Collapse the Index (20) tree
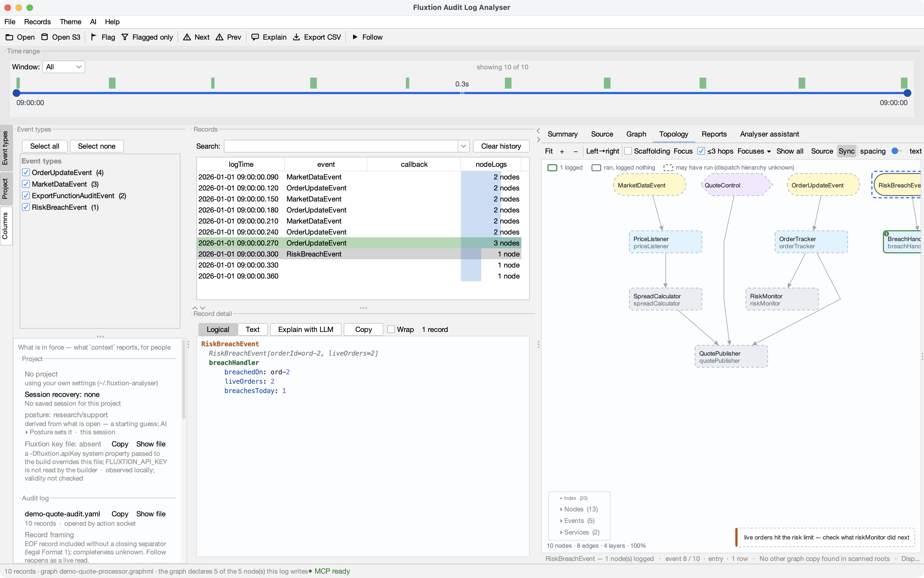The image size is (924, 578). tap(561, 498)
